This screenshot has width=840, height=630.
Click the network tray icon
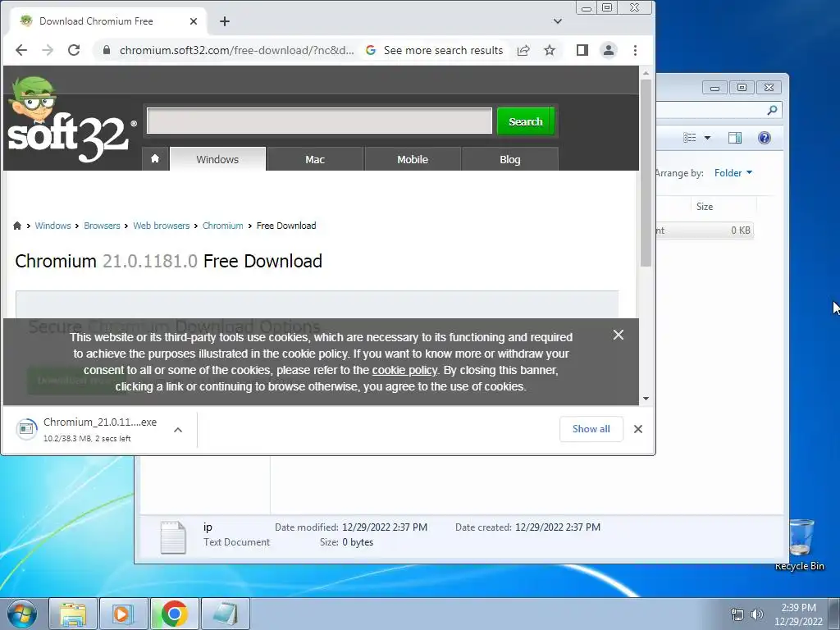pyautogui.click(x=738, y=614)
